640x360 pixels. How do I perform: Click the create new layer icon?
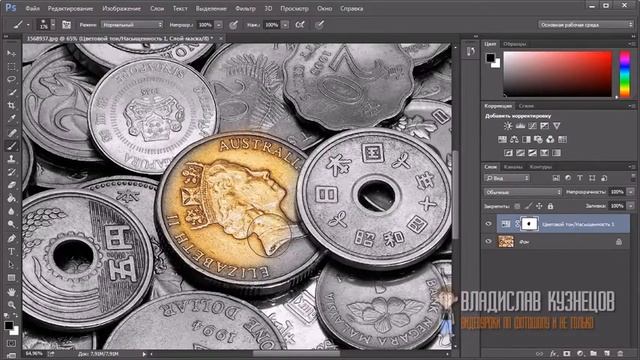click(x=607, y=353)
